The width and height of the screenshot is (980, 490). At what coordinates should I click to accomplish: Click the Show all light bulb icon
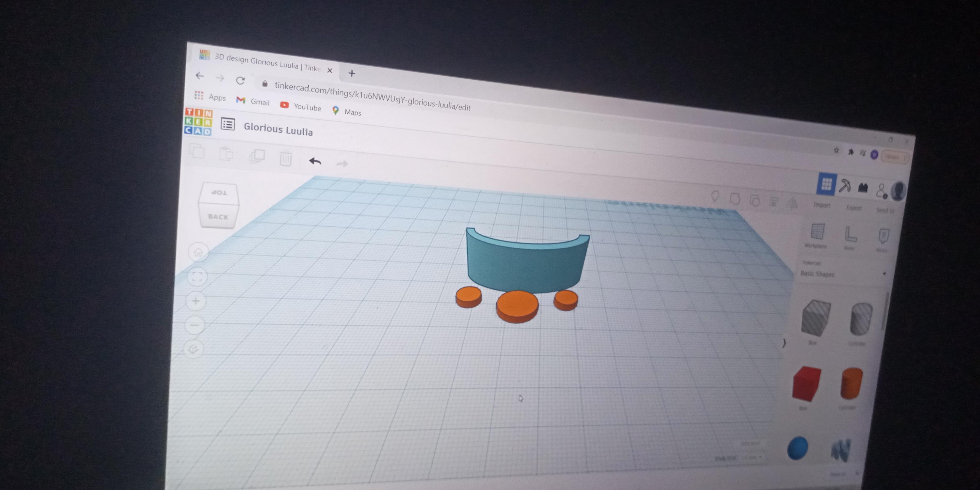coord(715,196)
